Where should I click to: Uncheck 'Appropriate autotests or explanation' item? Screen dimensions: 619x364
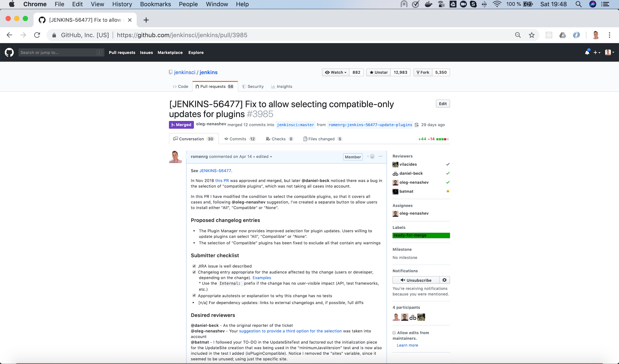[194, 295]
